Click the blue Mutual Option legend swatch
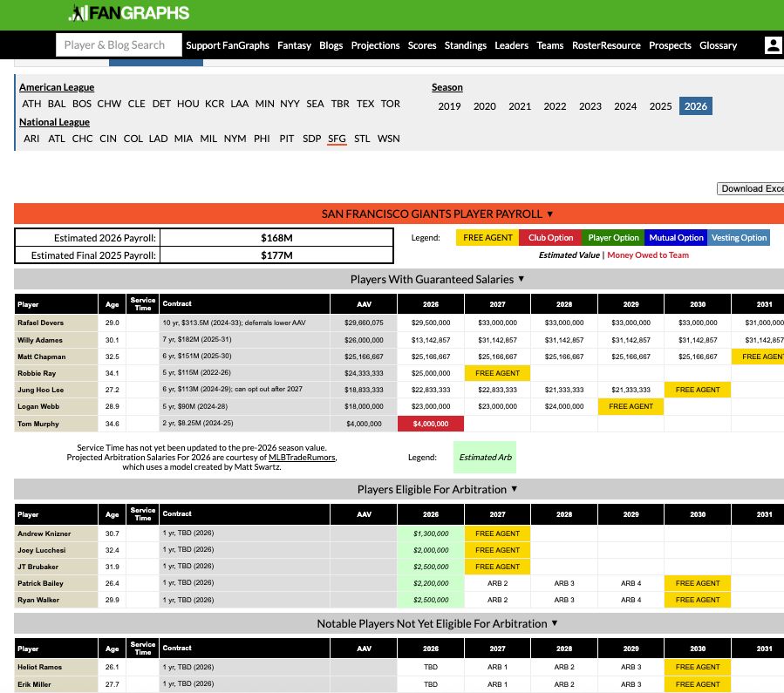Screen dimensions: 784x693 (x=676, y=238)
